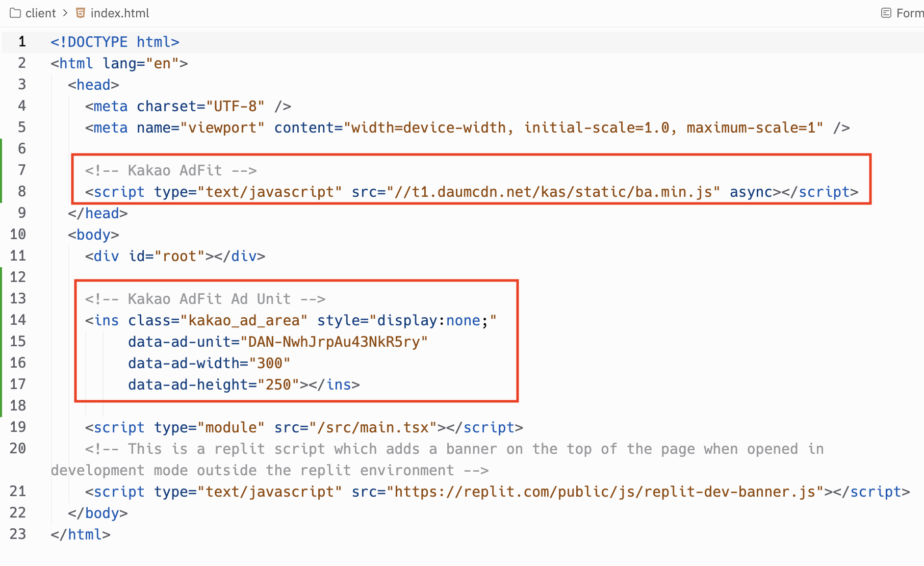Click line number 23 in the gutter
The image size is (924, 566).
pos(18,534)
